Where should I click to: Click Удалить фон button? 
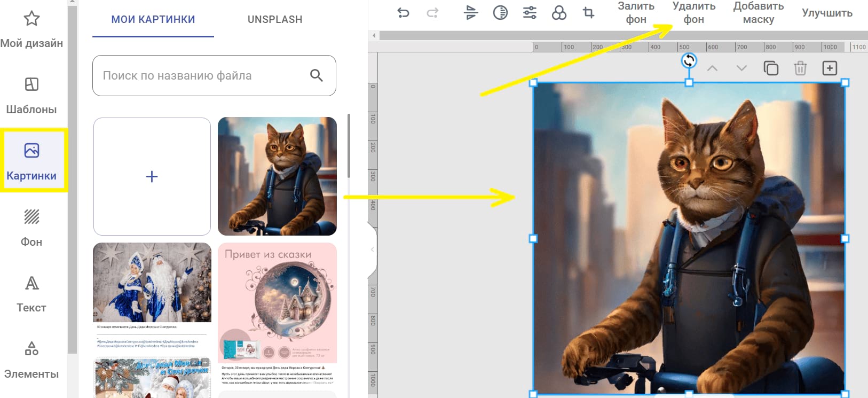[694, 13]
